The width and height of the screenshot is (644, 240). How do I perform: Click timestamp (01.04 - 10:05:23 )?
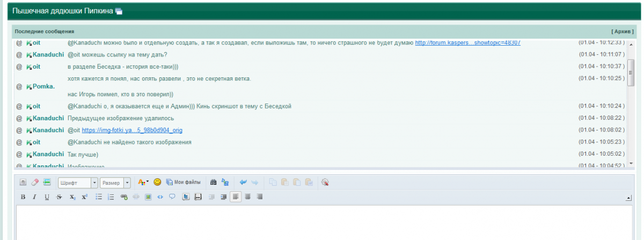point(602,142)
